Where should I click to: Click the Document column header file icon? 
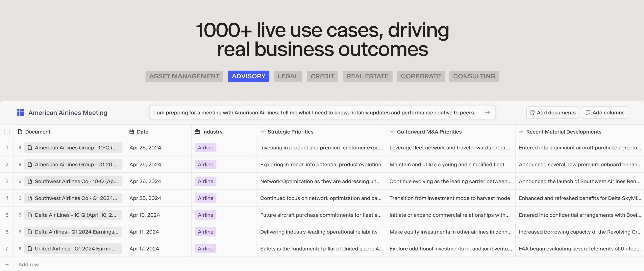pos(20,132)
